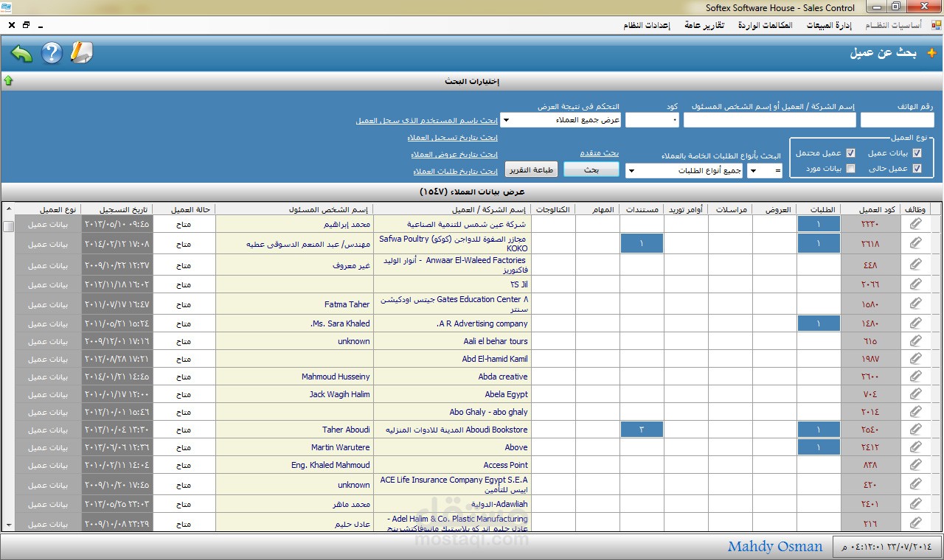The image size is (944, 560).
Task: Click the paperclip icon for Abo Ghaly row
Action: 915,411
